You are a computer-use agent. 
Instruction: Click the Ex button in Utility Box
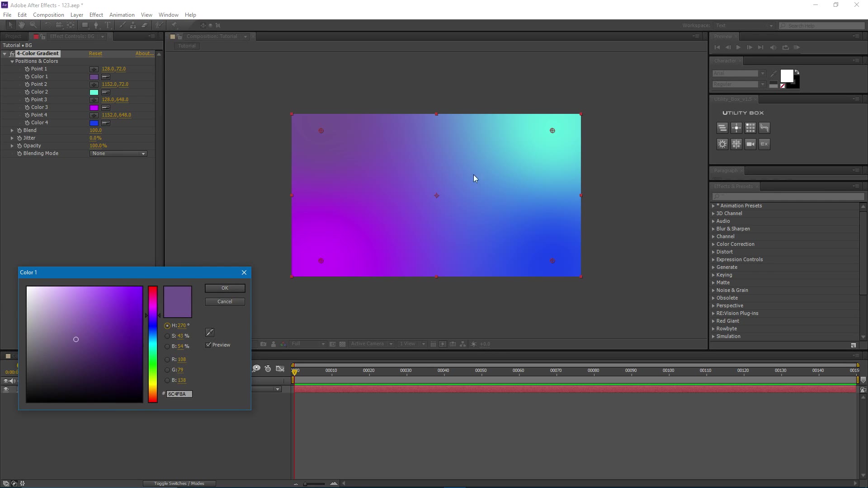point(764,144)
